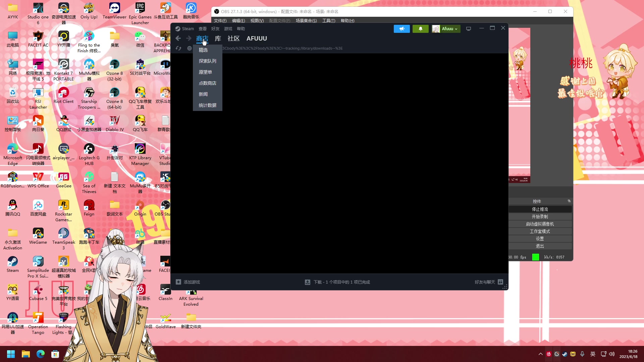The image size is (644, 362).
Task: Open the 查看 menu in Steam
Action: coord(203,29)
